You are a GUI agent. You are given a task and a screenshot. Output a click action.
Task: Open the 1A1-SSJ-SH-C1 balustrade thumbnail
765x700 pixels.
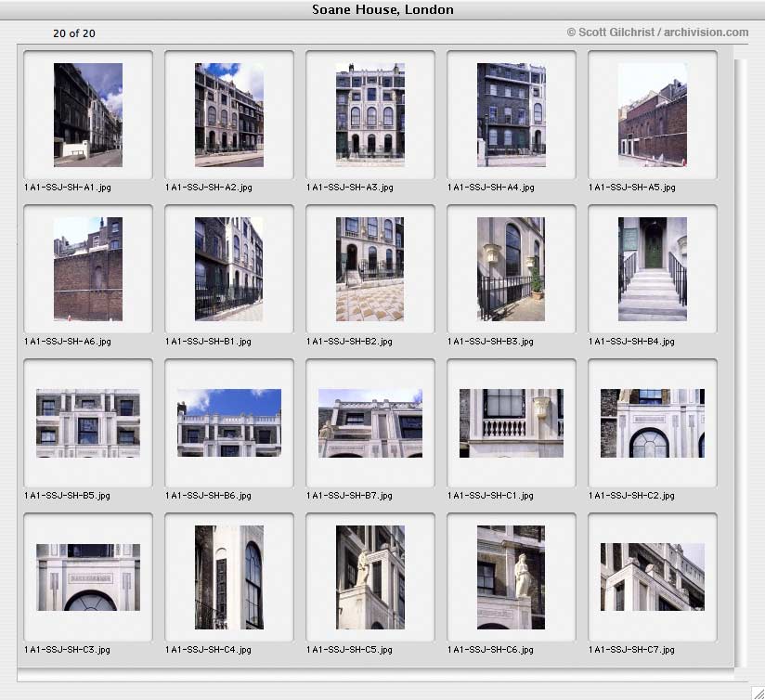tap(512, 423)
